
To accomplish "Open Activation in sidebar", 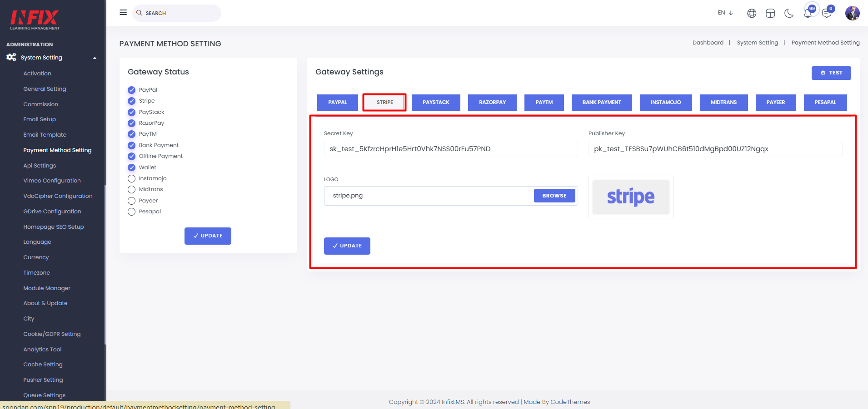I will (37, 74).
